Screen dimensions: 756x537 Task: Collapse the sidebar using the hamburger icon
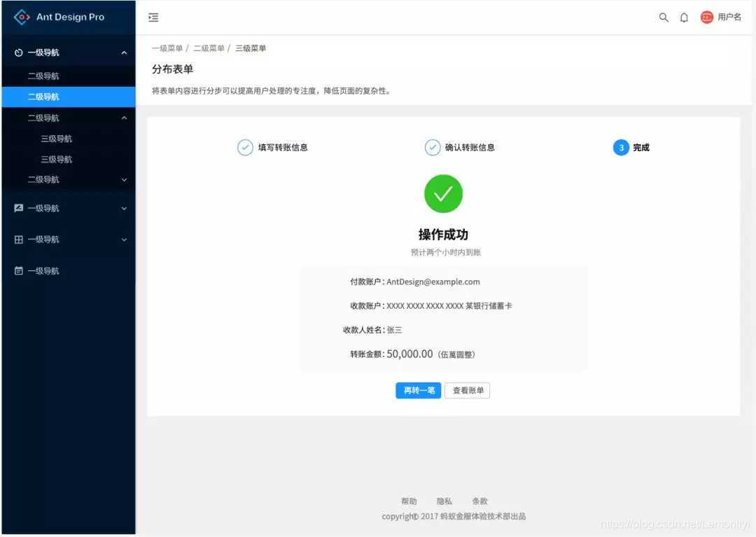(153, 17)
